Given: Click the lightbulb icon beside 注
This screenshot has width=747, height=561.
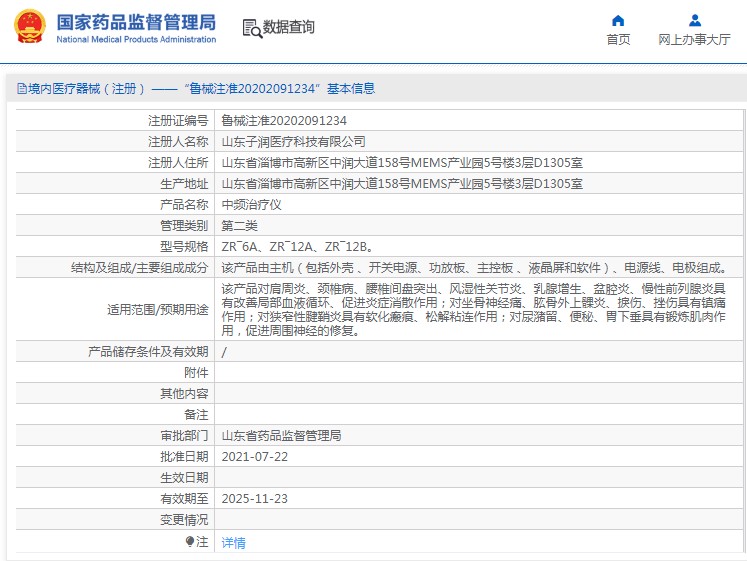Looking at the screenshot, I should (190, 541).
